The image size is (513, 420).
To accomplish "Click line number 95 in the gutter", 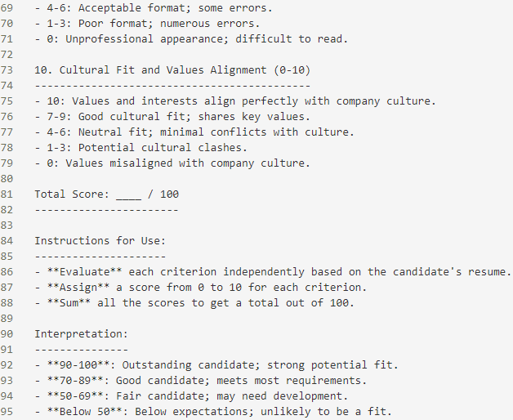I will 7,412.
